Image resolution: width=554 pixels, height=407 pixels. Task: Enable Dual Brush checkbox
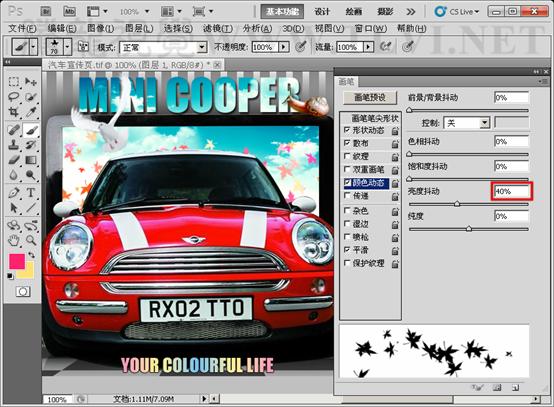click(347, 169)
